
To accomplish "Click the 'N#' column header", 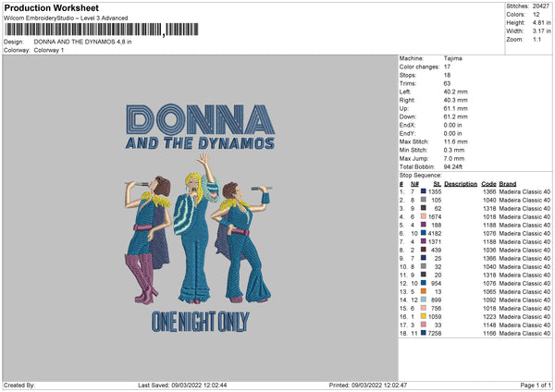I will [x=414, y=184].
